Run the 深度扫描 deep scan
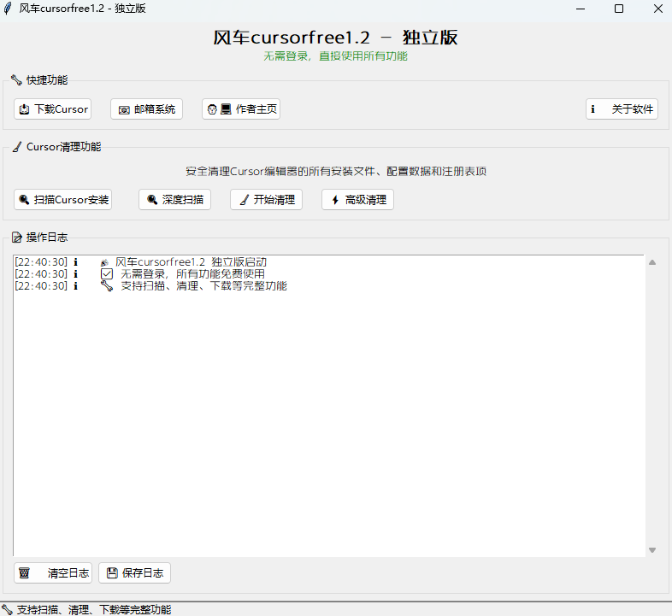Image resolution: width=672 pixels, height=616 pixels. tap(175, 200)
